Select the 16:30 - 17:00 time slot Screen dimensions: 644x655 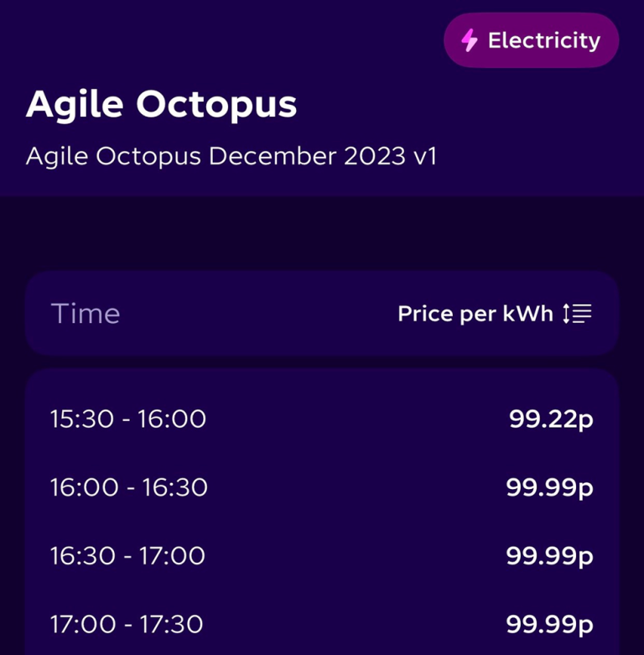tap(127, 556)
